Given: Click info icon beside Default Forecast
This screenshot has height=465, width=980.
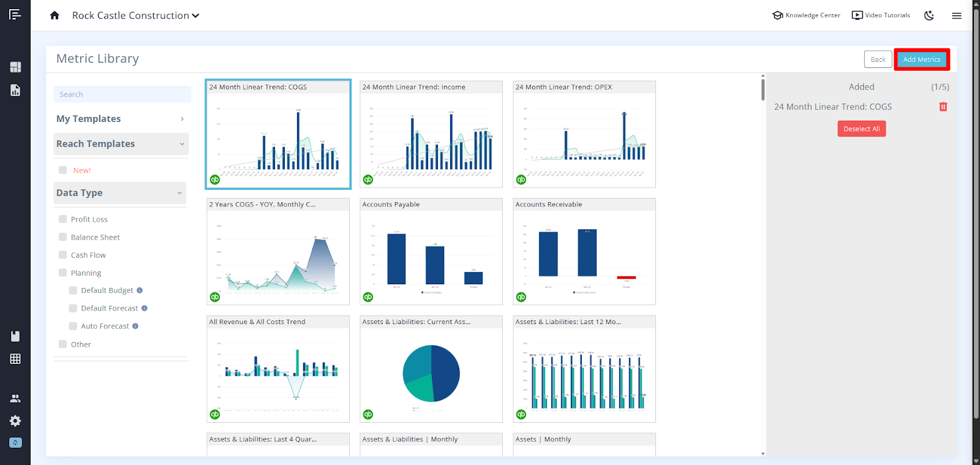Looking at the screenshot, I should pos(145,308).
